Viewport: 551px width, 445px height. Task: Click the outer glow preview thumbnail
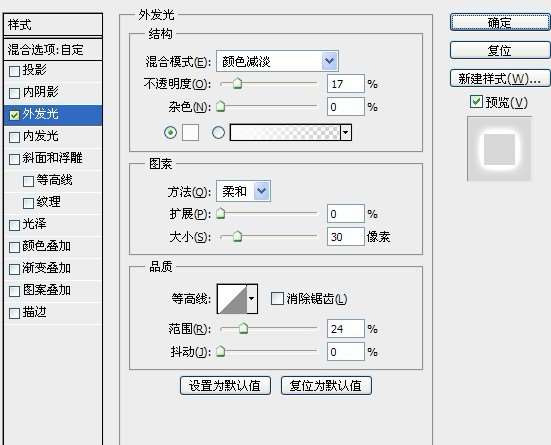click(x=499, y=149)
